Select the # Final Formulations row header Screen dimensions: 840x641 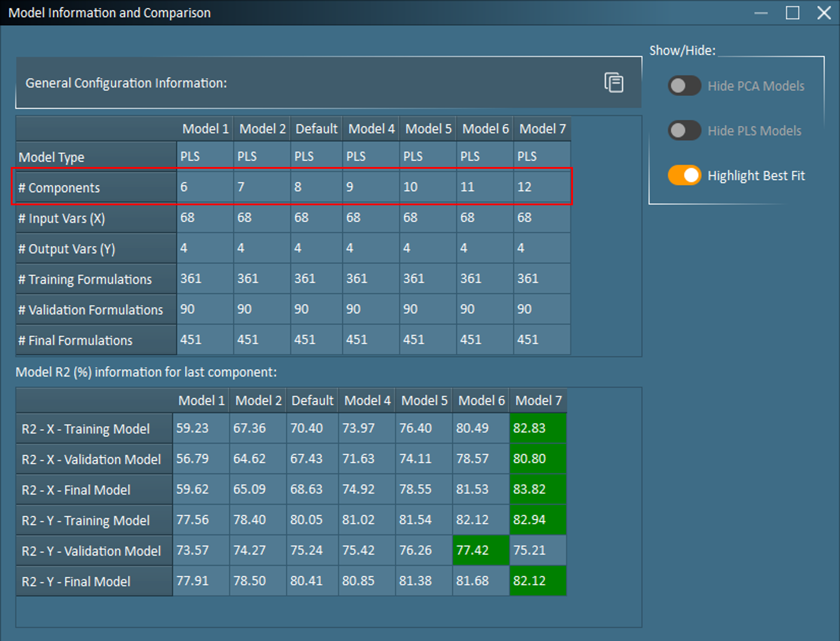tap(96, 341)
